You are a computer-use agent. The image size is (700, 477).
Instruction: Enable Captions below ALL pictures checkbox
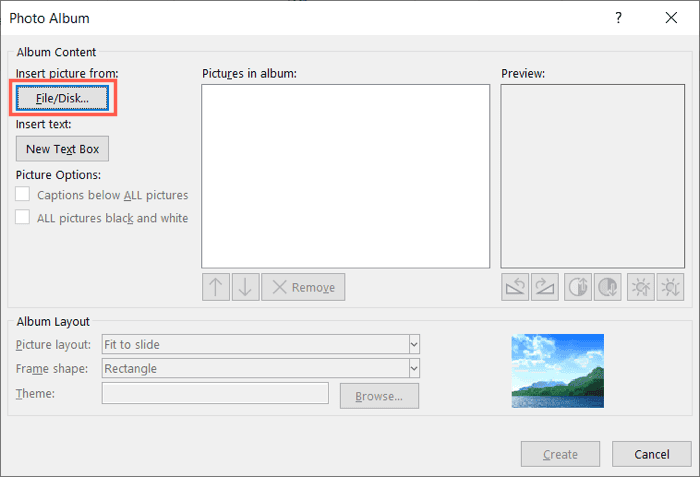click(23, 194)
